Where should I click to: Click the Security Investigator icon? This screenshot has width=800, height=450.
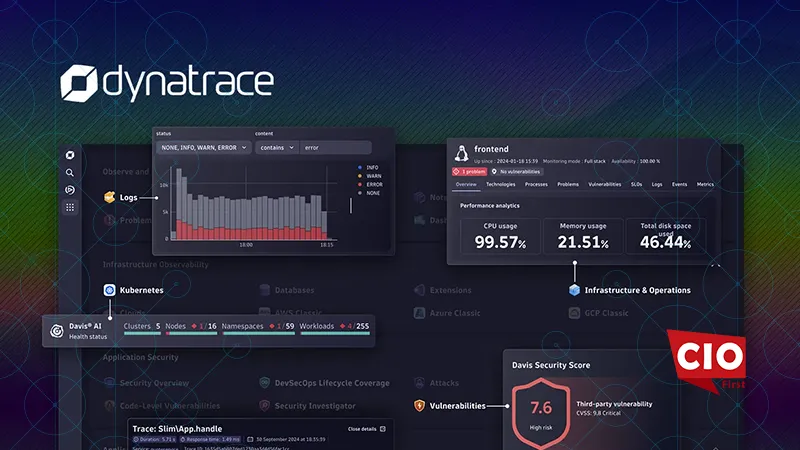coord(264,406)
